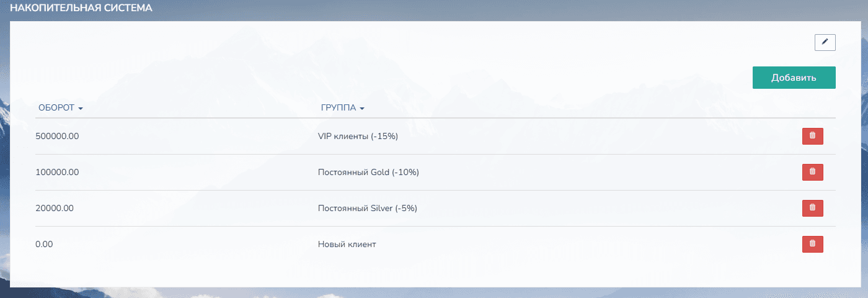
Task: Click the Новый клиент group cell
Action: tap(347, 244)
